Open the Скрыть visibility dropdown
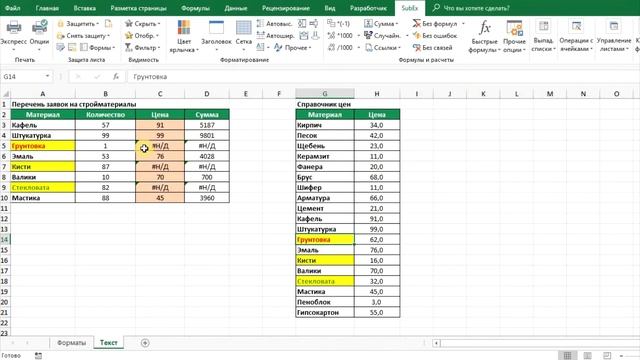Viewport: 640px width, 360px height. pos(143,24)
